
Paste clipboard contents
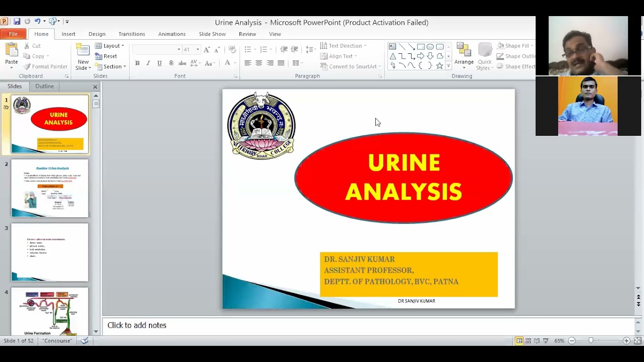click(11, 55)
